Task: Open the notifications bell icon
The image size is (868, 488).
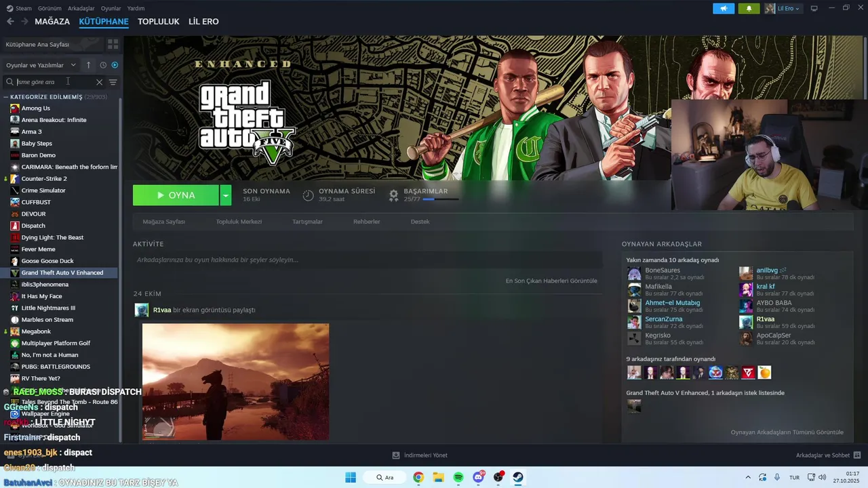Action: pyautogui.click(x=749, y=8)
